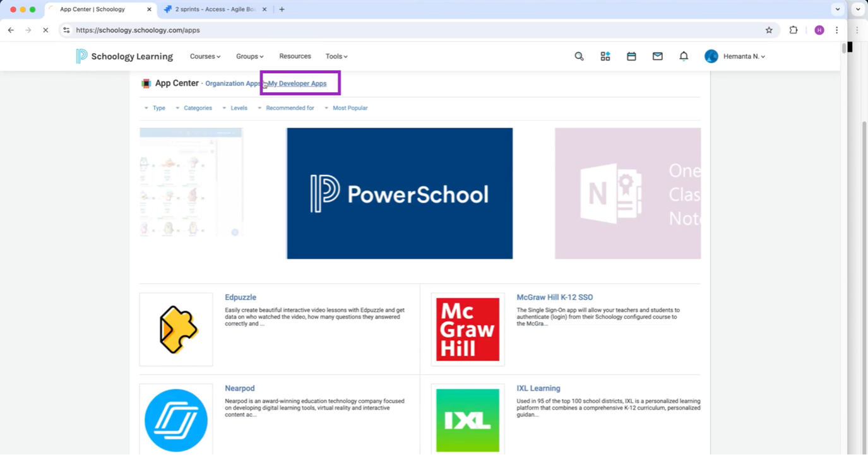Click the Edpuzzle app logo
Image resolution: width=868 pixels, height=457 pixels.
(x=176, y=329)
